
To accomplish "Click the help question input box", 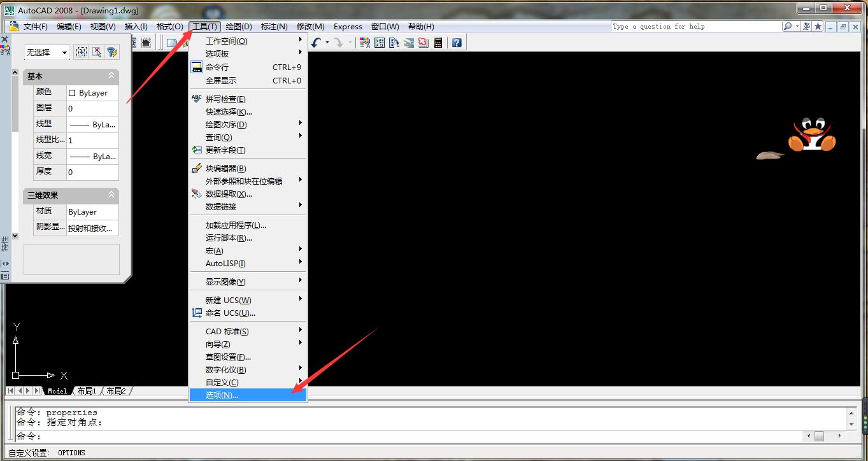I will pos(696,26).
